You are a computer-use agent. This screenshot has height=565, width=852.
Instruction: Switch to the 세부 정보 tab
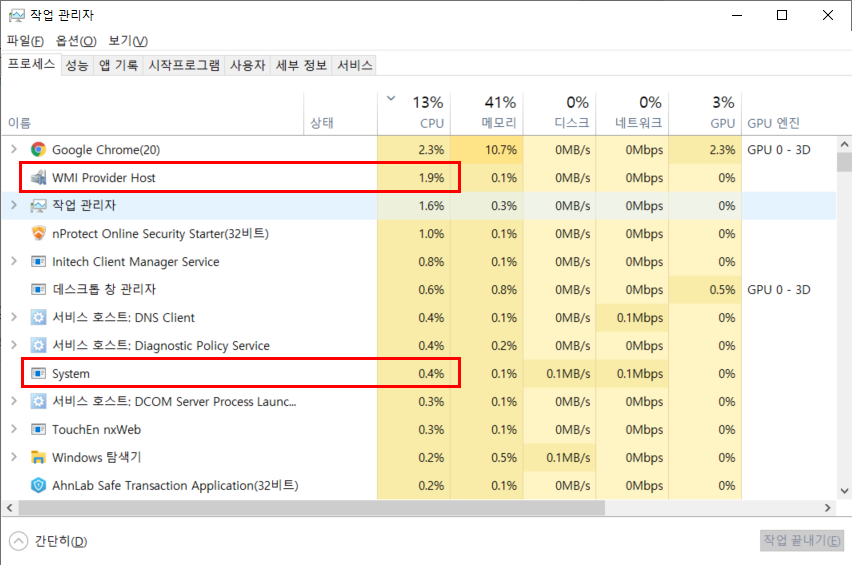[301, 66]
